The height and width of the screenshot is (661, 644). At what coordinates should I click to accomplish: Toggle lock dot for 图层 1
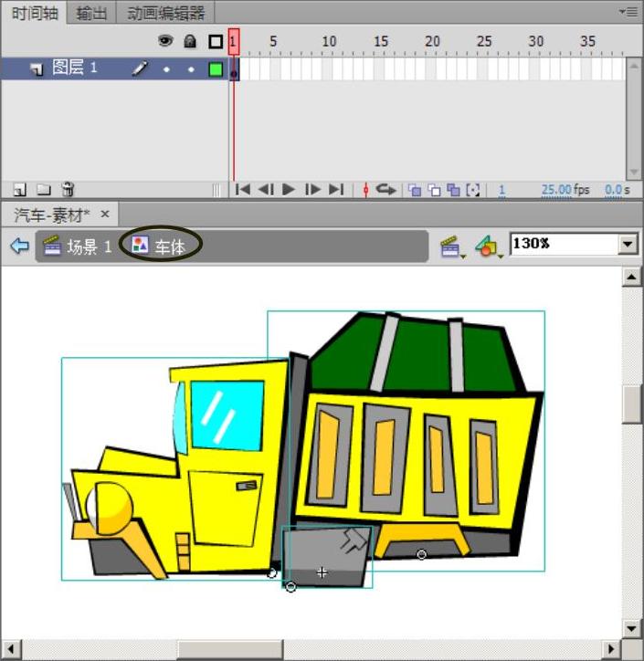[191, 69]
